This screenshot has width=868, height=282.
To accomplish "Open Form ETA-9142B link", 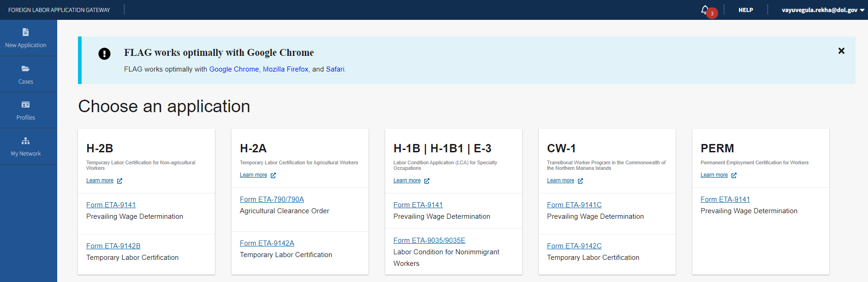I will click(x=113, y=246).
